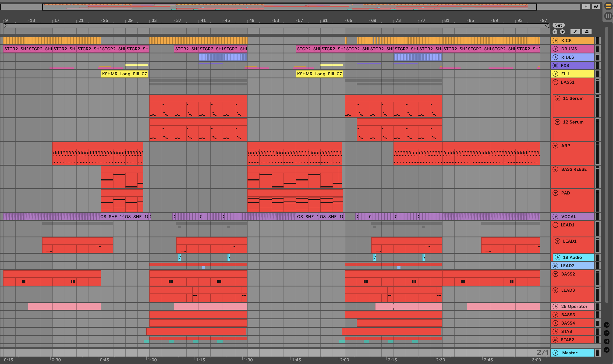Expand the KICK track
This screenshot has height=364, width=613.
tap(555, 41)
